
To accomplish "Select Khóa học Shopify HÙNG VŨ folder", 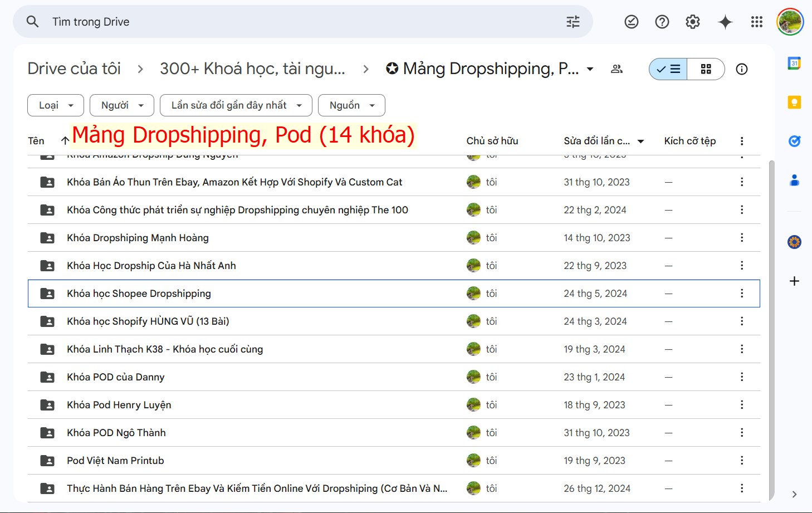I will coord(394,321).
